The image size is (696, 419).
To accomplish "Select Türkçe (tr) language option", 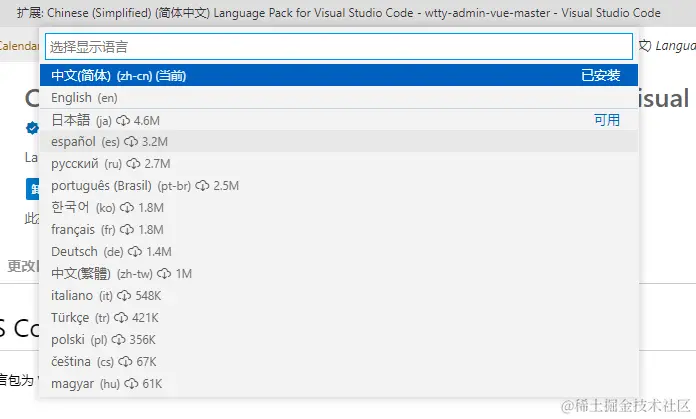I will click(339, 318).
